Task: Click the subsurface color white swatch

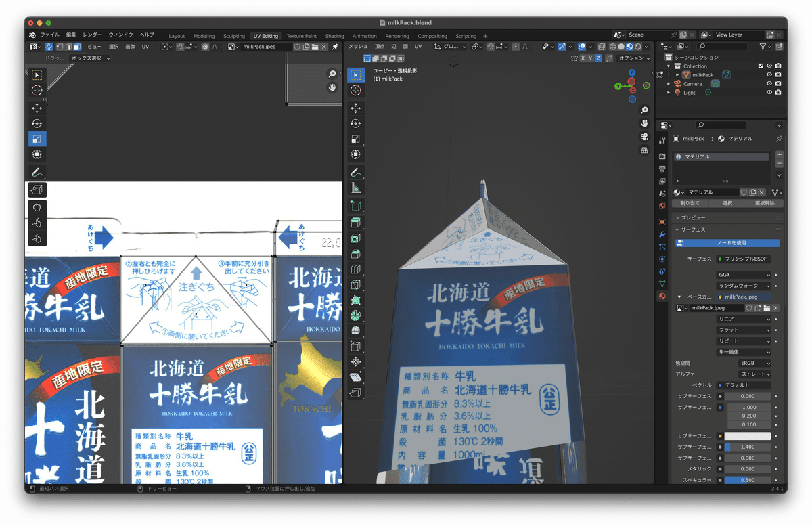Action: point(748,436)
